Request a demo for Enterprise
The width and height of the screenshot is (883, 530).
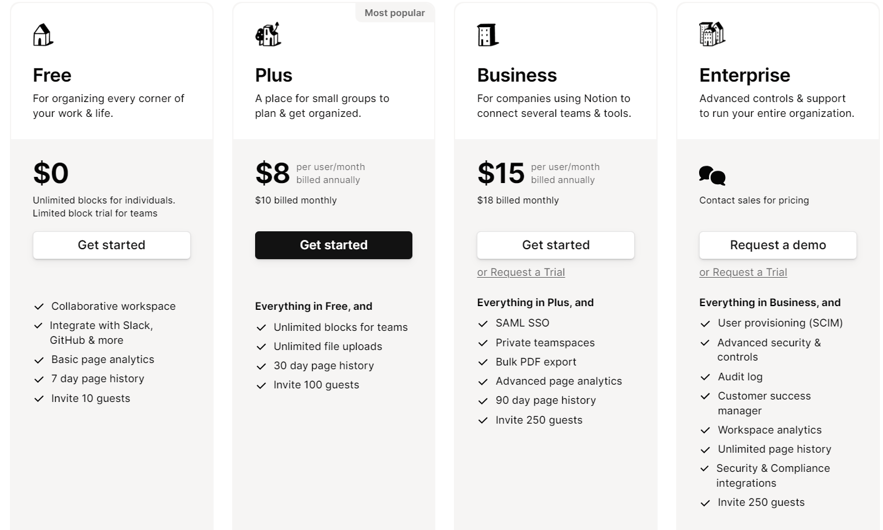tap(778, 245)
